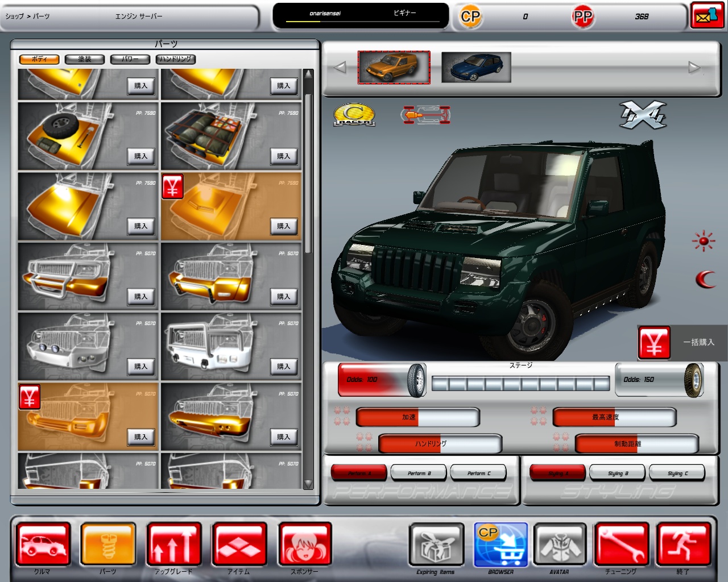Switch to daytime sun lighting
Screen dimensions: 728x582
[x=704, y=241]
